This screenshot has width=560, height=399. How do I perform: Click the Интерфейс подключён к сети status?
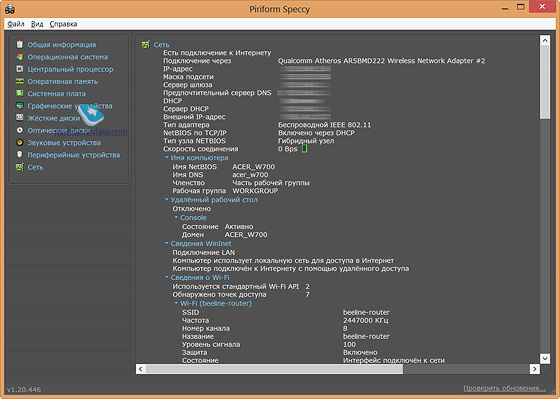point(394,360)
